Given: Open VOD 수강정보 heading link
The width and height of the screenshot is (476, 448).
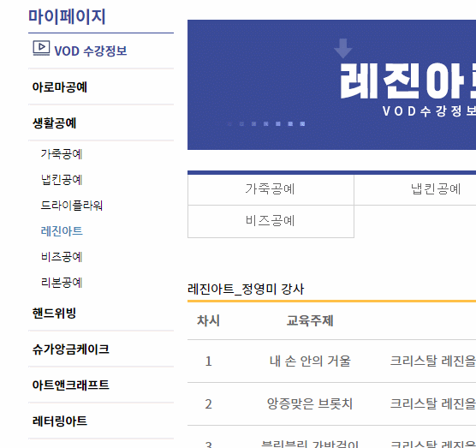Looking at the screenshot, I should click(x=90, y=51).
